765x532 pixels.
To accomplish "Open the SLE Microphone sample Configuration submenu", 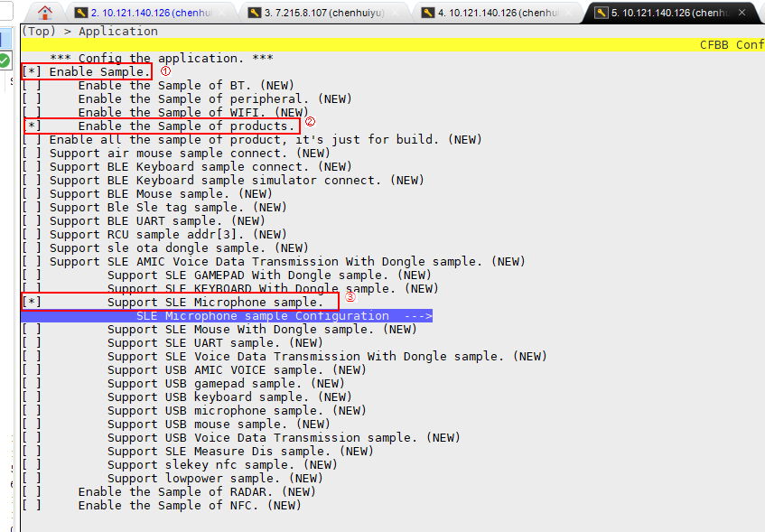I will 284,316.
